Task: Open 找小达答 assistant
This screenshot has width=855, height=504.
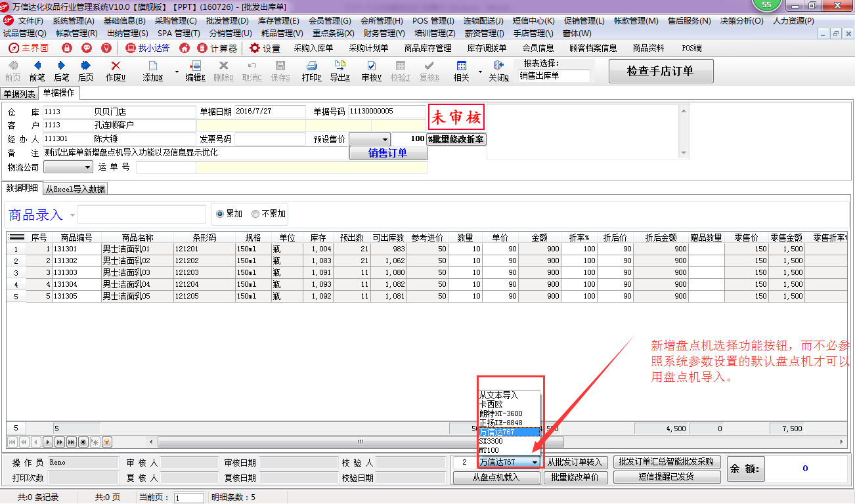Action: coord(148,48)
